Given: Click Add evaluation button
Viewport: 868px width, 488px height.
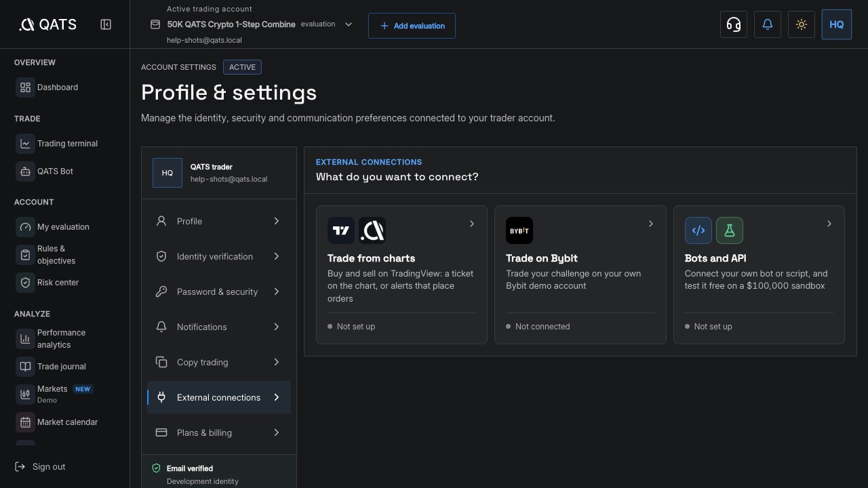Looking at the screenshot, I should pos(412,26).
